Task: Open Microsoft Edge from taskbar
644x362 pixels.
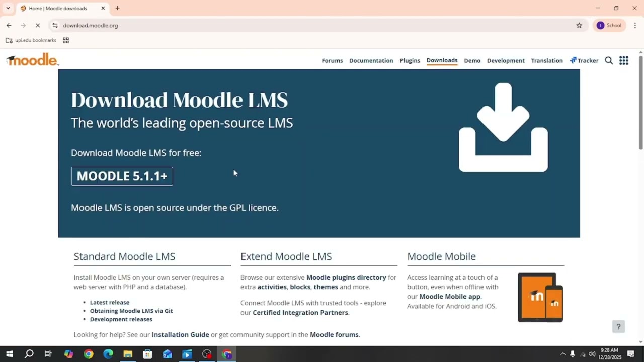Action: [108, 354]
